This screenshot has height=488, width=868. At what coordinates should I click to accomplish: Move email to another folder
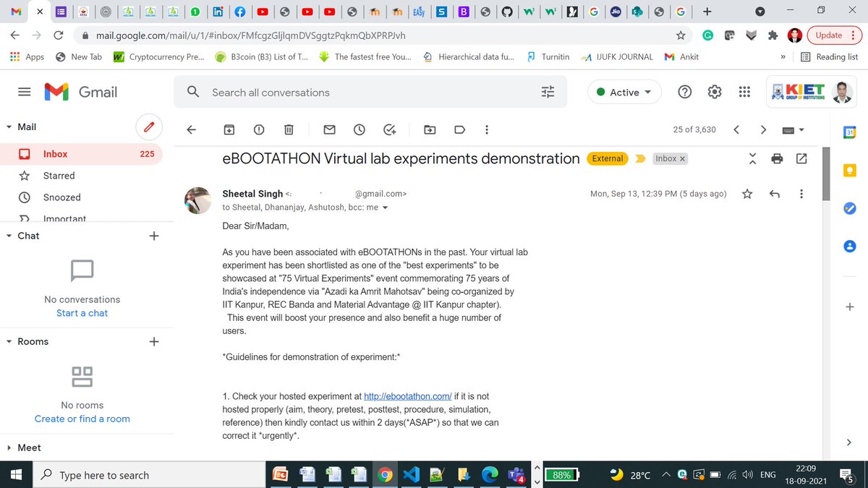pos(430,129)
